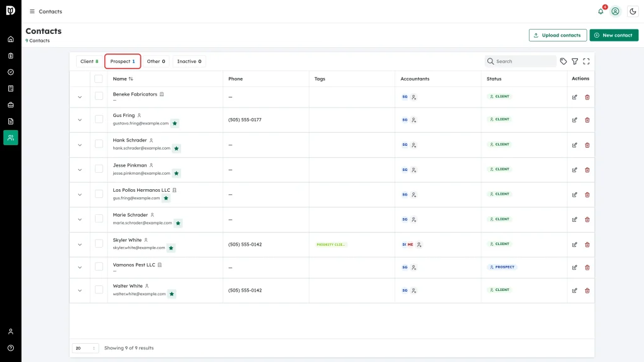Switch to the Other tab
This screenshot has height=362, width=644.
pyautogui.click(x=156, y=61)
